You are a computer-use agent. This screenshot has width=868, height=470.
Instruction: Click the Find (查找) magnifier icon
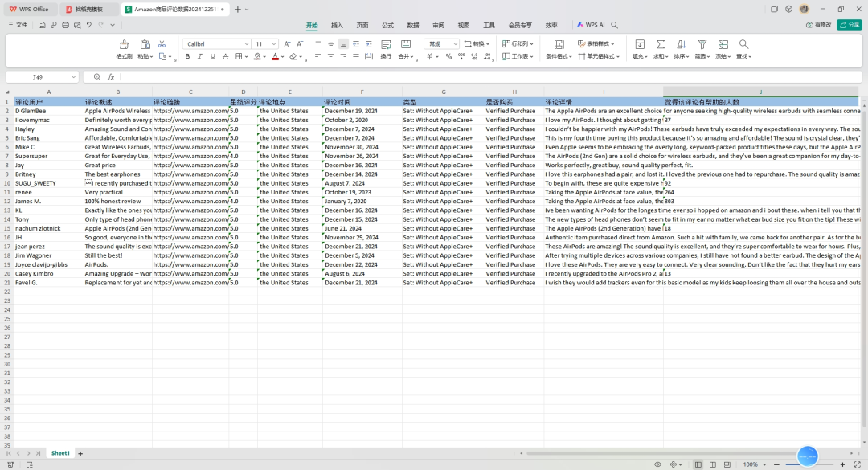743,45
